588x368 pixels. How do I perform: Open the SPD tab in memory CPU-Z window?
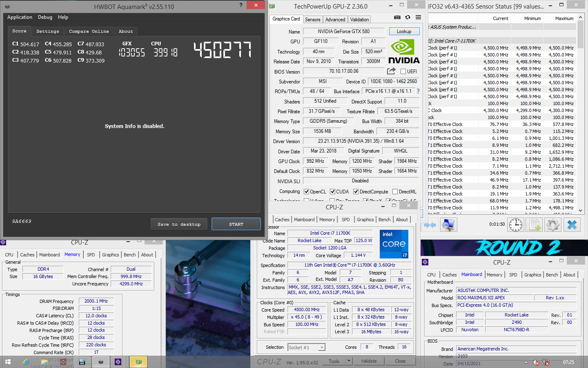pyautogui.click(x=91, y=255)
